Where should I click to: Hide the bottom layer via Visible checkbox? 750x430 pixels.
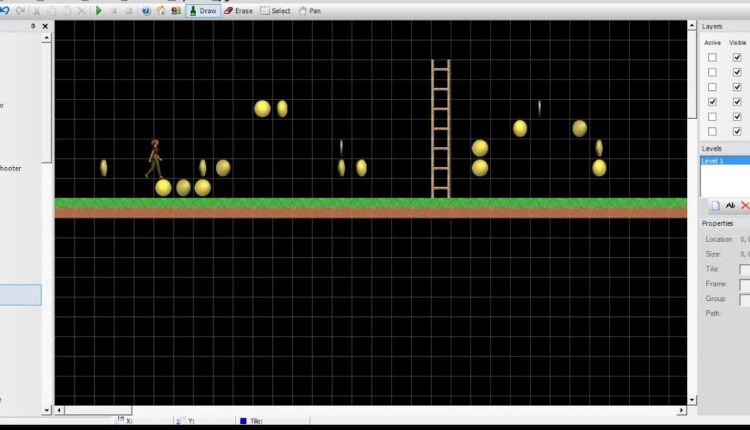[737, 132]
